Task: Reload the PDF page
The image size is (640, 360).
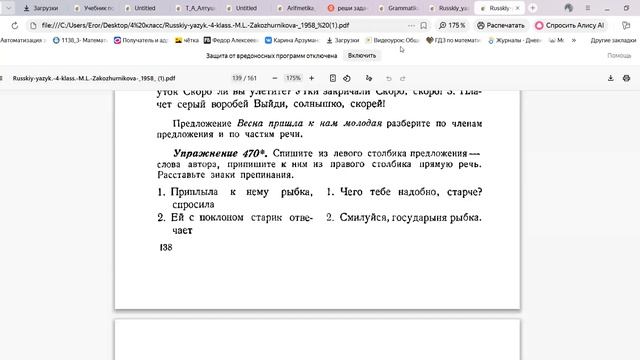Action: [x=15, y=25]
